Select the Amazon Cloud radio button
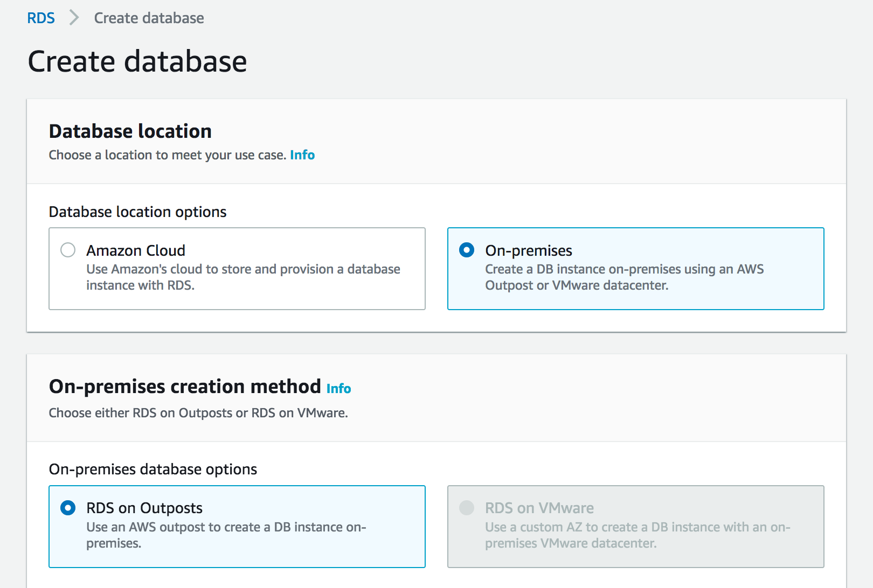Image resolution: width=873 pixels, height=588 pixels. (68, 250)
